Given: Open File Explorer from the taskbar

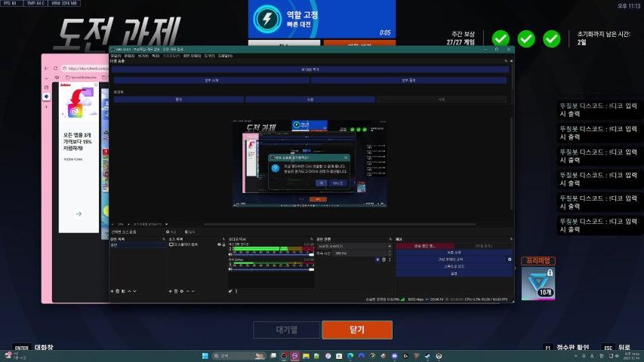Looking at the screenshot, I should [x=306, y=356].
